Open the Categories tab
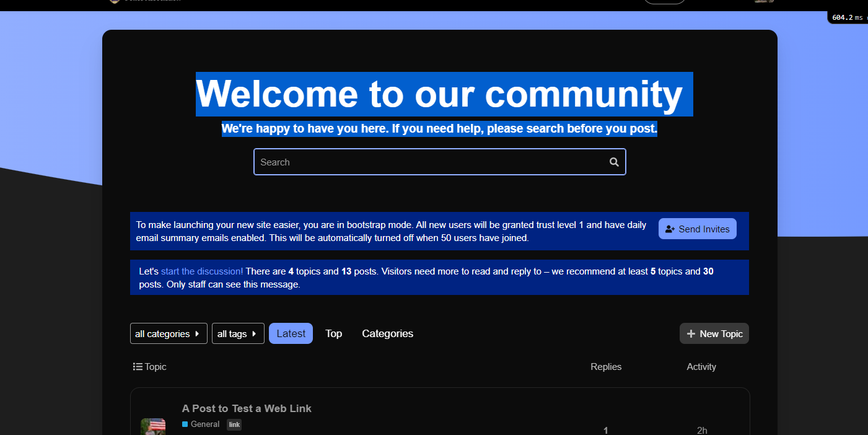Screen dimensions: 868x435 click(x=387, y=333)
